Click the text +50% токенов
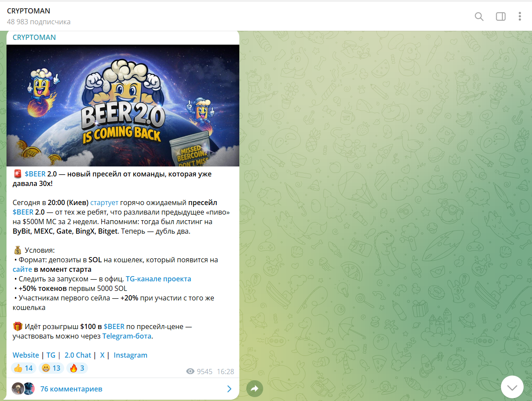 point(42,288)
